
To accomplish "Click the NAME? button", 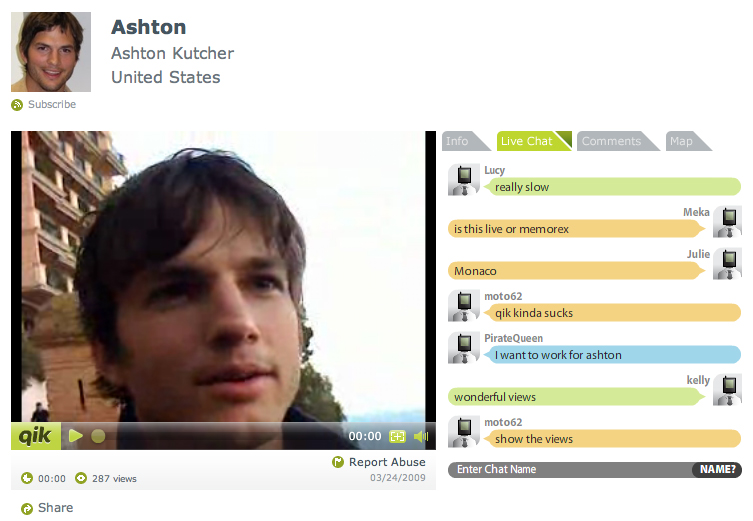I will tap(717, 469).
